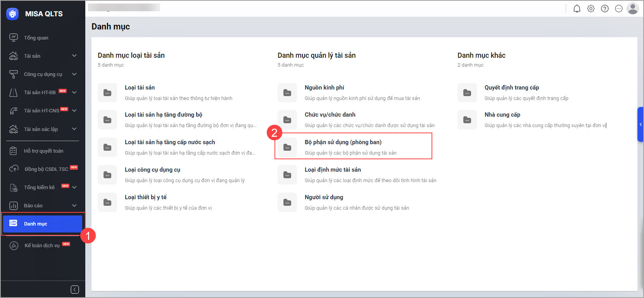Expand the blue right-edge side panel tab
The height and width of the screenshot is (298, 644).
click(x=641, y=124)
